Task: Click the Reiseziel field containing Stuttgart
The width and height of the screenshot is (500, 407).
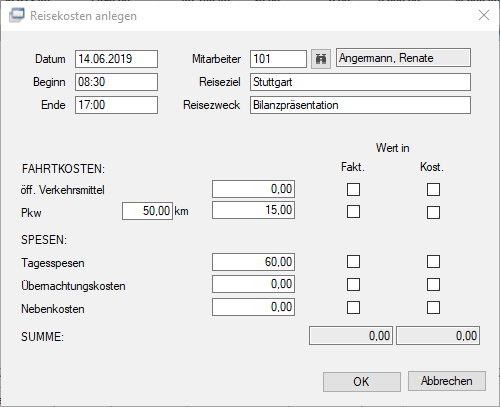Action: [x=360, y=82]
